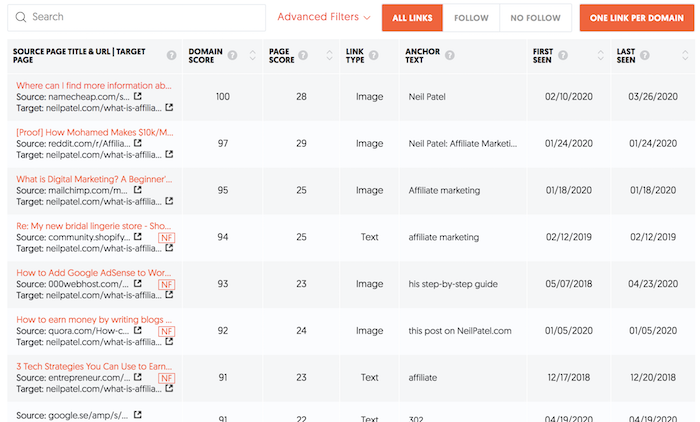Open target external link icon in shopify row

(x=169, y=248)
